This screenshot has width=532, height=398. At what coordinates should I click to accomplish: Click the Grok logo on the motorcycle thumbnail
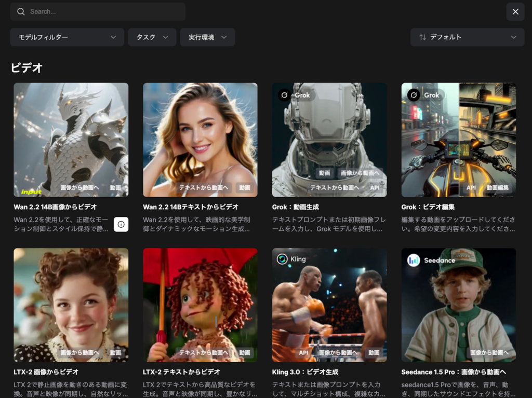coord(414,95)
